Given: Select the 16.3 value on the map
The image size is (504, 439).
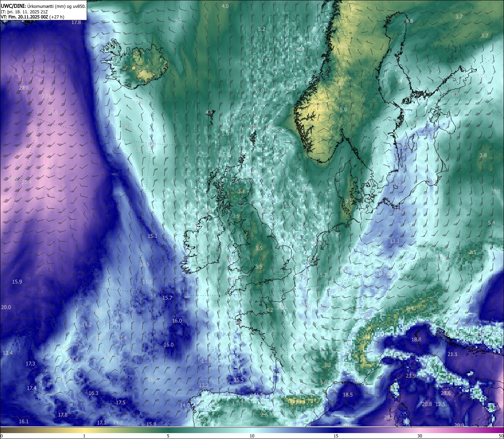Looking at the screenshot, I should point(93,393).
